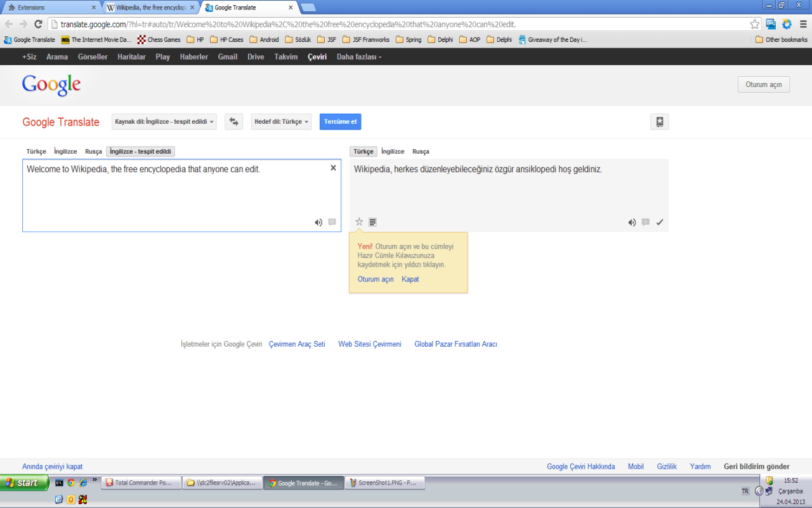This screenshot has width=812, height=508.
Task: Click the blue extension icon beside address star
Action: (771, 24)
